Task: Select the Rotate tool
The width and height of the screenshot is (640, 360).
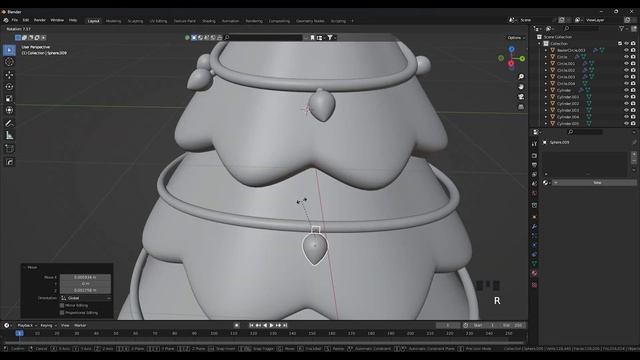Action: [x=9, y=87]
